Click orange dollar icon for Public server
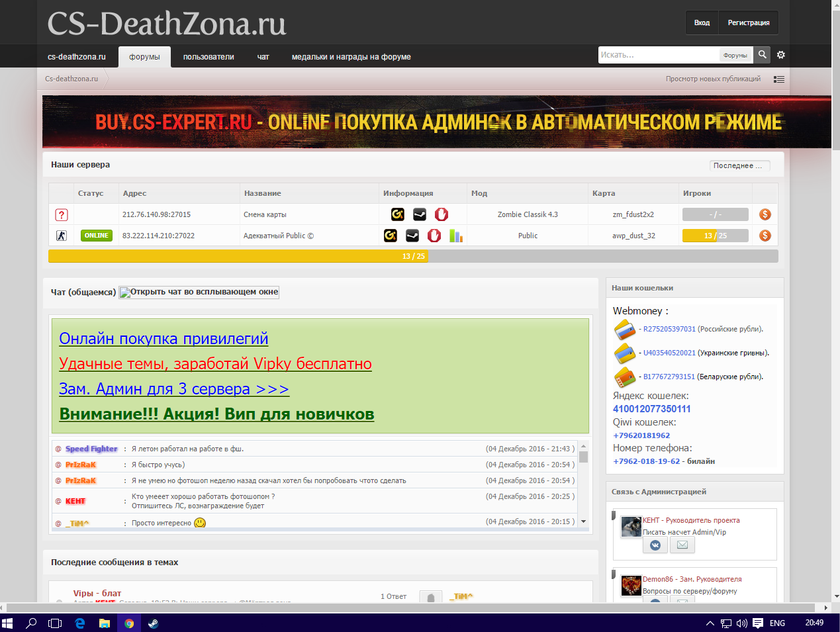This screenshot has height=632, width=840. (765, 236)
